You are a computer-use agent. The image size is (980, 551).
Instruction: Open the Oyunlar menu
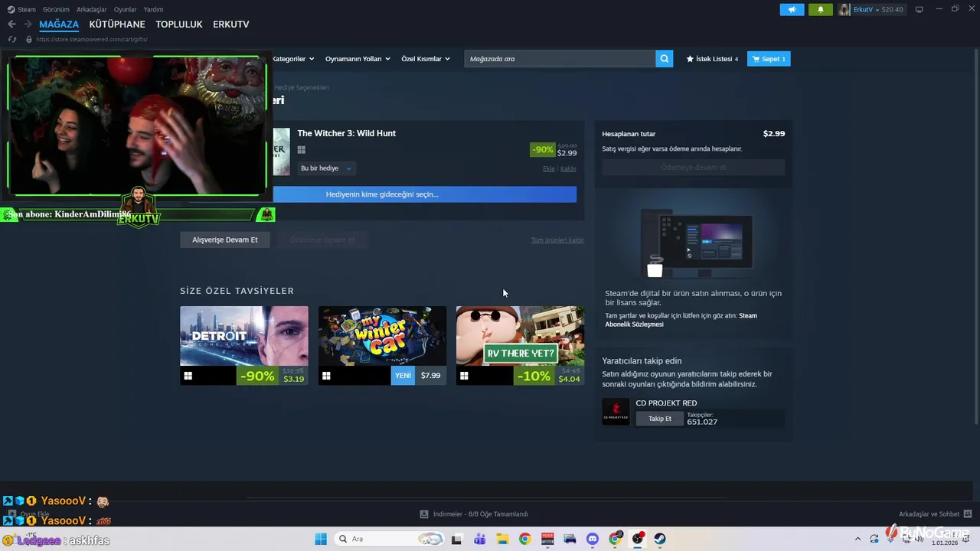tap(125, 9)
